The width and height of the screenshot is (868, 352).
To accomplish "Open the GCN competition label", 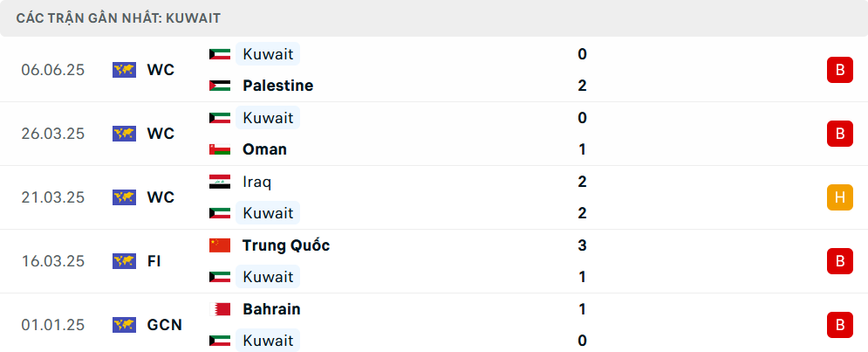I will point(164,325).
